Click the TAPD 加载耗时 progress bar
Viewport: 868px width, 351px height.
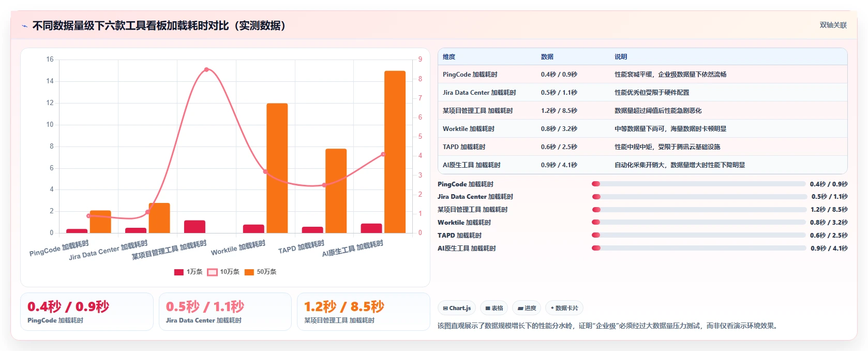pos(699,235)
